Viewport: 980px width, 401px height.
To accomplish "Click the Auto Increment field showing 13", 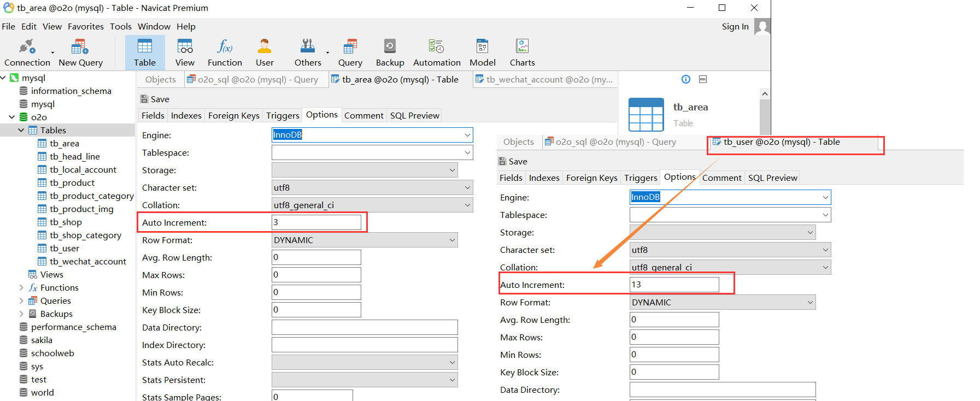I will [x=674, y=285].
